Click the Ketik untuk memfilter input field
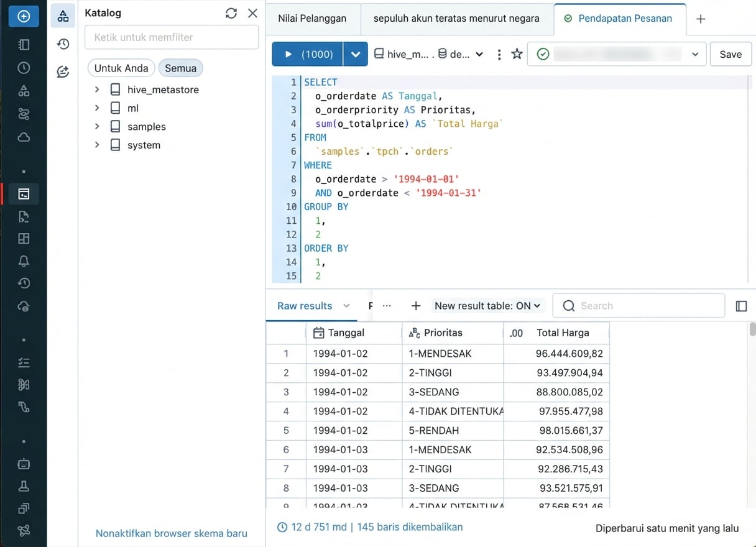This screenshot has height=547, width=756. coord(172,37)
